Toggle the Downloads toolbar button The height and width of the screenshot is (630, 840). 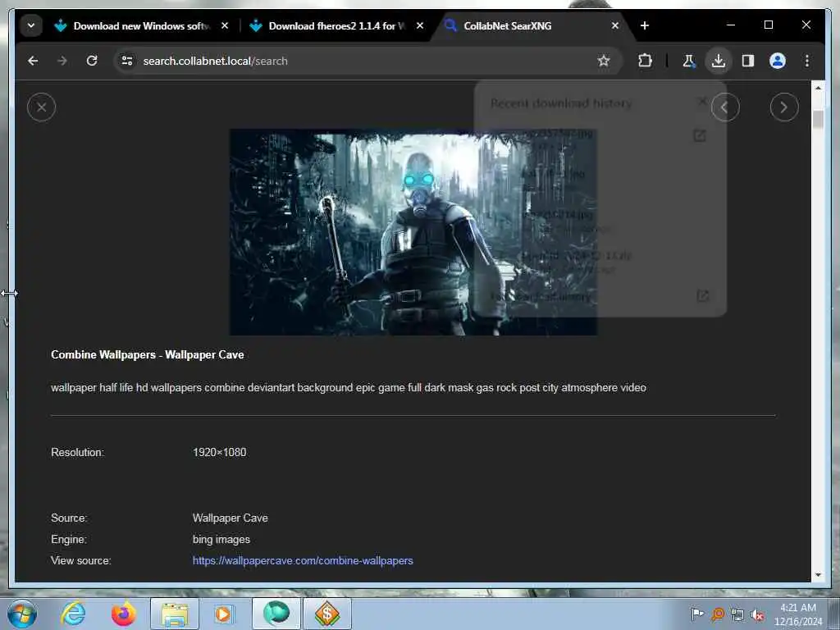pos(719,61)
